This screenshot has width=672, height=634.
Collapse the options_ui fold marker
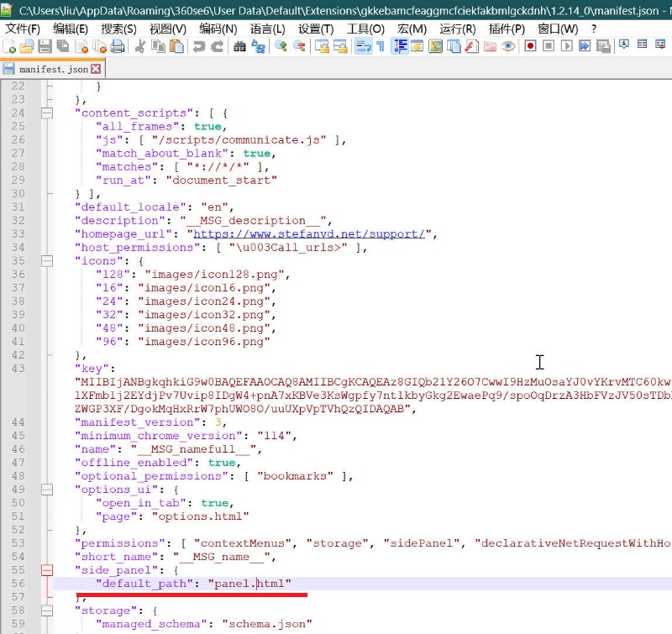(x=47, y=490)
